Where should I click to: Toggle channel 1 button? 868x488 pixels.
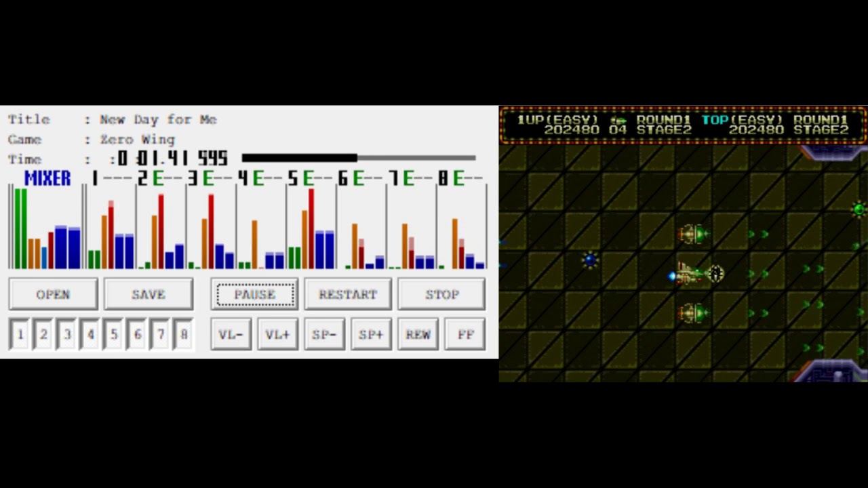click(x=20, y=334)
